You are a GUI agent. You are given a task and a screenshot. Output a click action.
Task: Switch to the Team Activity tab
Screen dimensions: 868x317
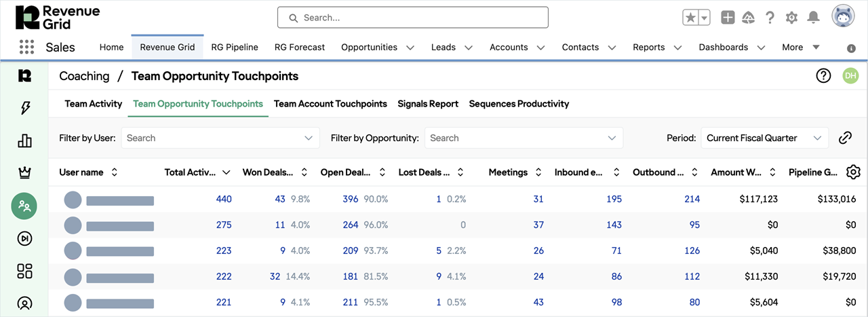[94, 104]
